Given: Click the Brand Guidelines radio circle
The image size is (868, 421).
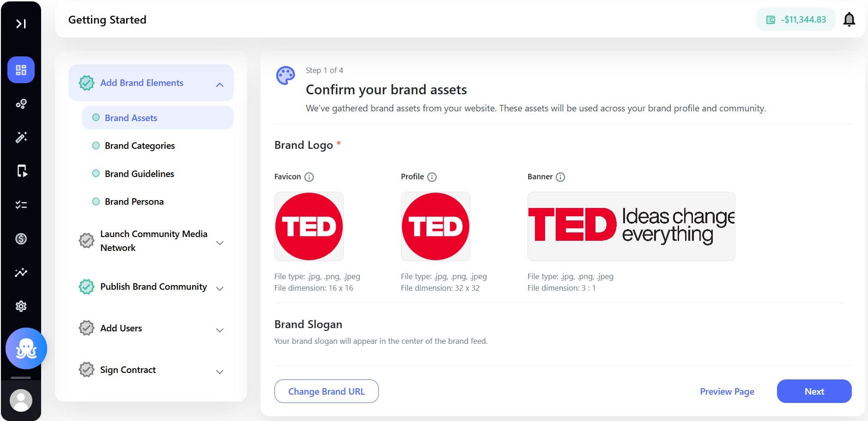Looking at the screenshot, I should [x=96, y=174].
